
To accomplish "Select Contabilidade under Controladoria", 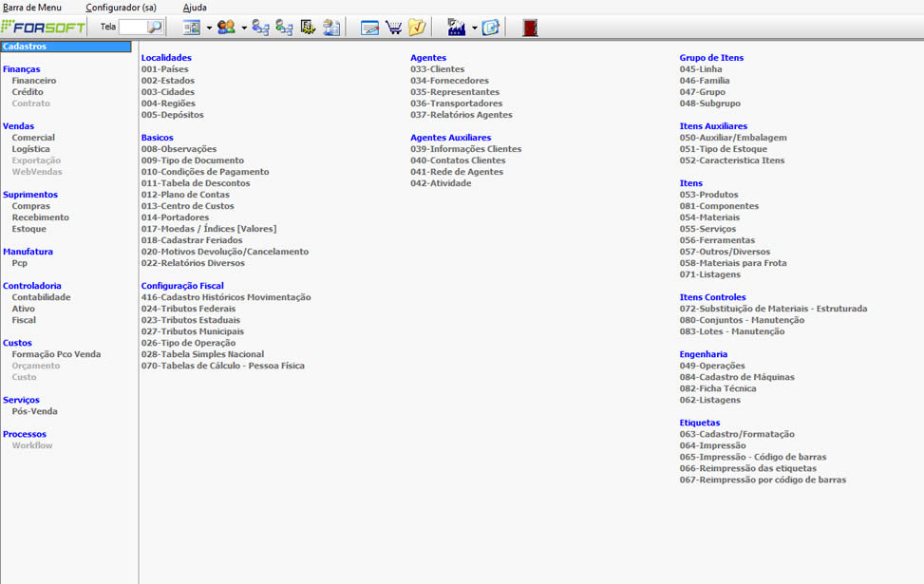I will click(41, 297).
